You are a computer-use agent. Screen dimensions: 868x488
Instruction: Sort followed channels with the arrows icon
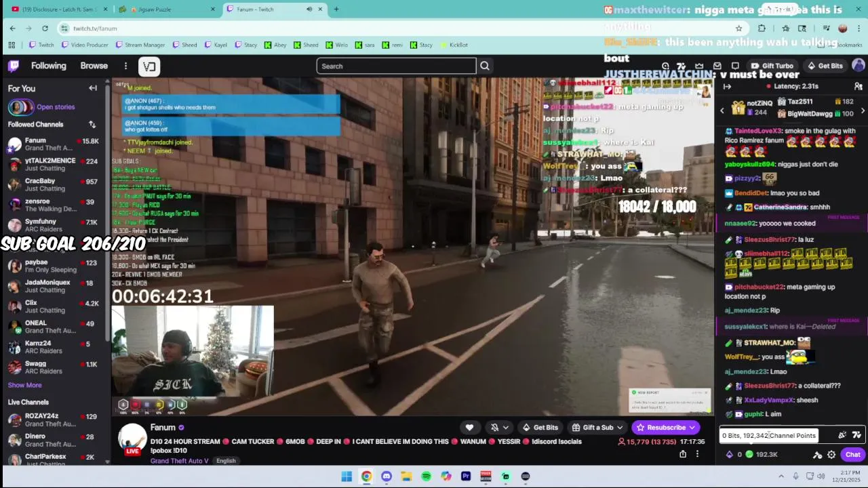(92, 124)
